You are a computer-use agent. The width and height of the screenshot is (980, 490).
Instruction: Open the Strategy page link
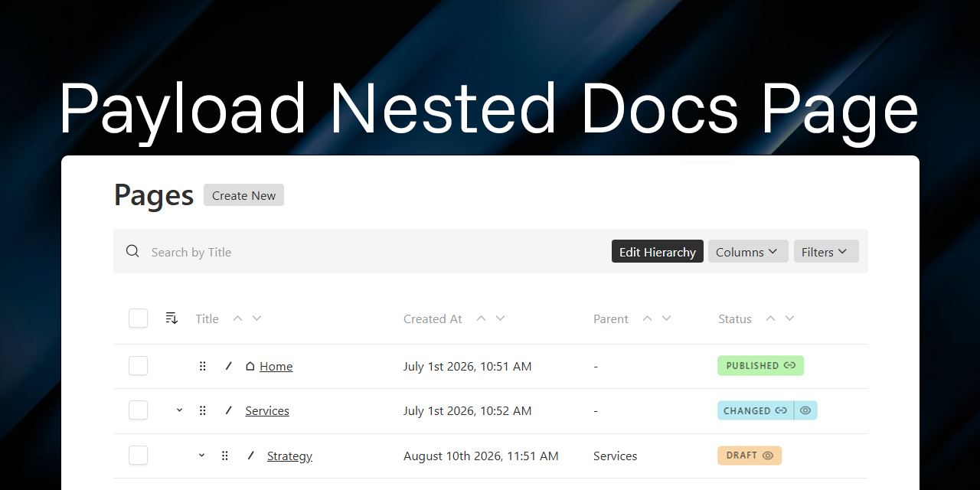[x=289, y=456]
